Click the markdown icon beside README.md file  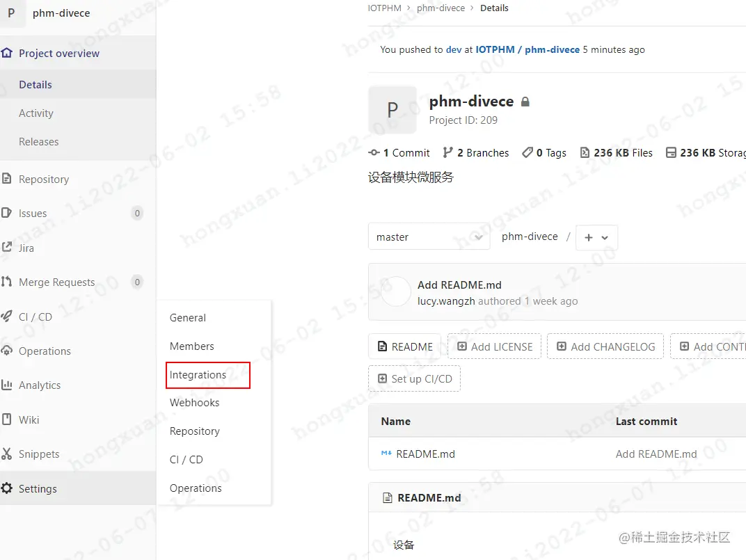(386, 454)
